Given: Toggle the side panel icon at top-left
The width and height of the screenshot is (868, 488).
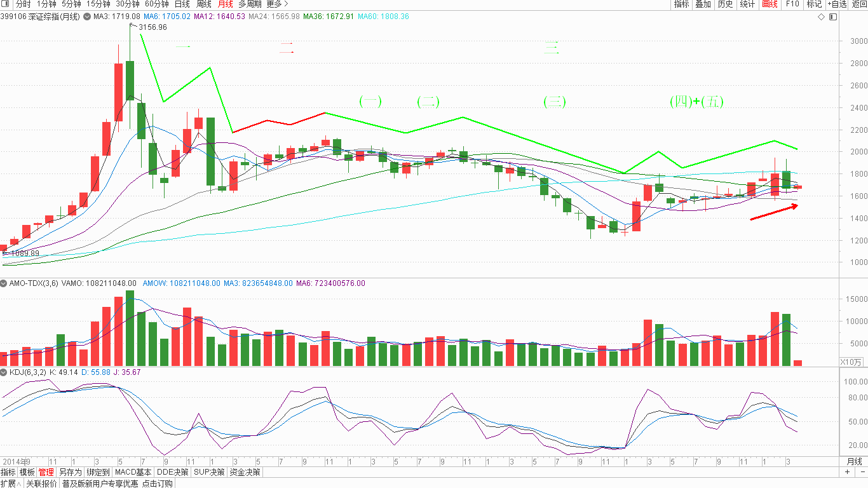Looking at the screenshot, I should click(x=4, y=4).
